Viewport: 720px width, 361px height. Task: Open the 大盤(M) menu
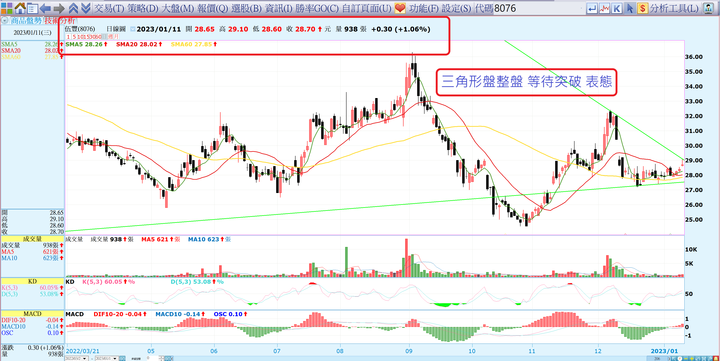point(178,8)
